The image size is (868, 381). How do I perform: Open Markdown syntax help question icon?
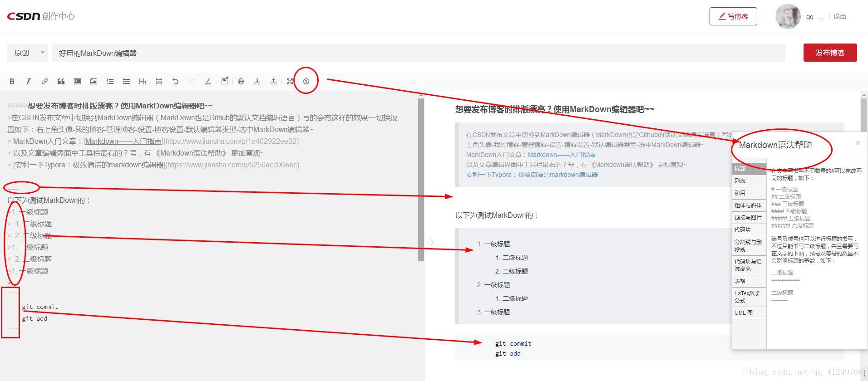306,82
